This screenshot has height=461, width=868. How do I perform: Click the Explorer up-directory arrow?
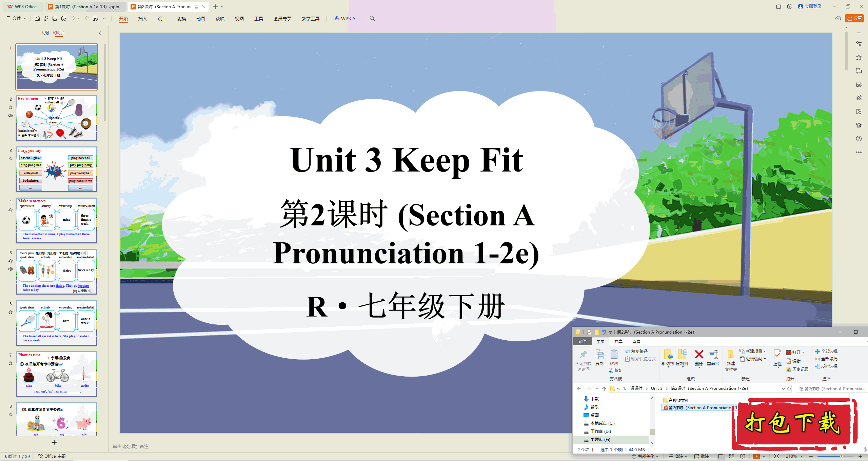point(604,389)
